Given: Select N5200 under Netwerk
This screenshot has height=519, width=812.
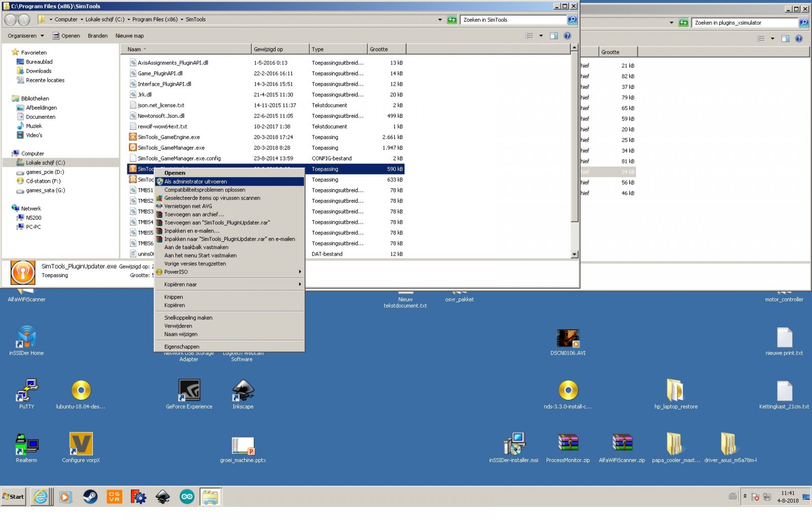Looking at the screenshot, I should tap(33, 218).
